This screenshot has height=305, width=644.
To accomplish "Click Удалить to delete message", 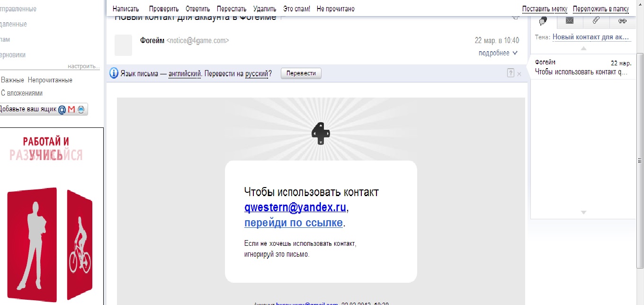I will point(265,9).
